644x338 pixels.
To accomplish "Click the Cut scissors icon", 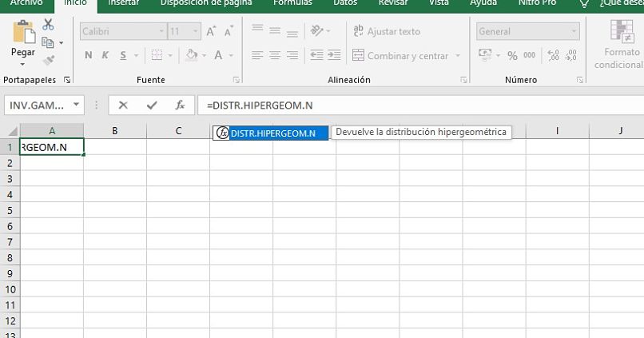I will (48, 26).
